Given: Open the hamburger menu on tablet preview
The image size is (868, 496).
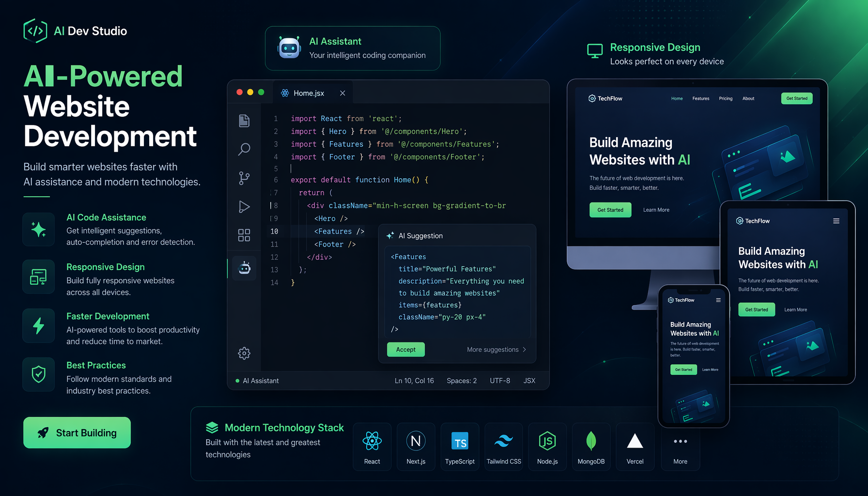Looking at the screenshot, I should pos(836,221).
